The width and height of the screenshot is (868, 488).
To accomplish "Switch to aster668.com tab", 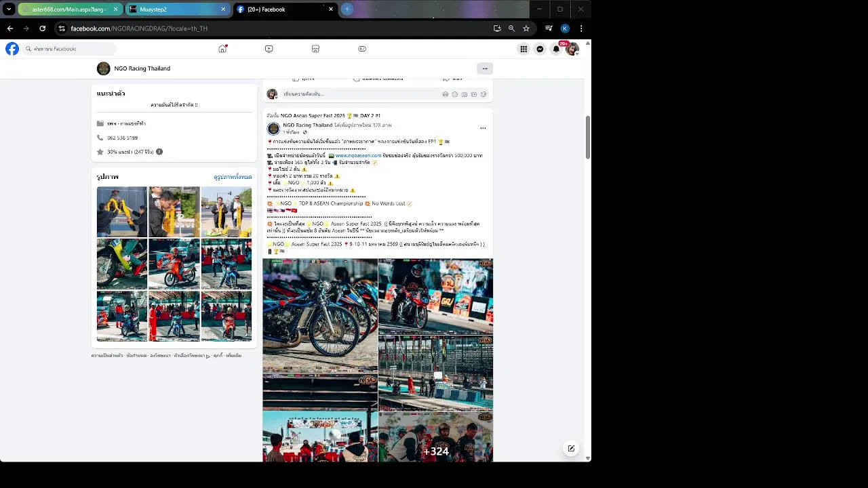I will pyautogui.click(x=70, y=9).
